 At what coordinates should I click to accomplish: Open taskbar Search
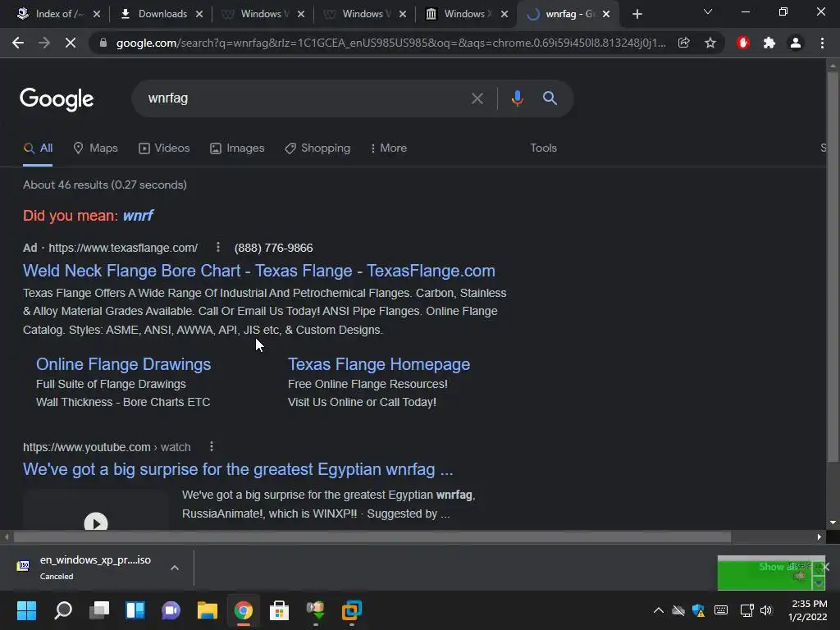[62, 610]
